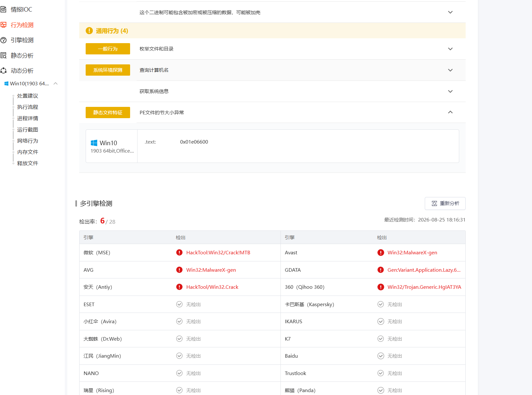
Task: Click the 行为检测 sidebar icon
Action: (4, 25)
